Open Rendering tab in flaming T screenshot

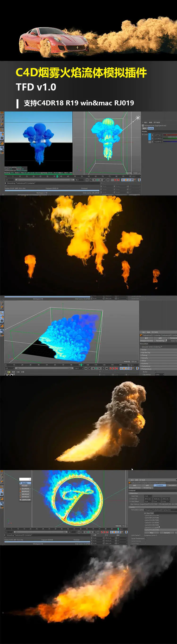(x=147, y=488)
